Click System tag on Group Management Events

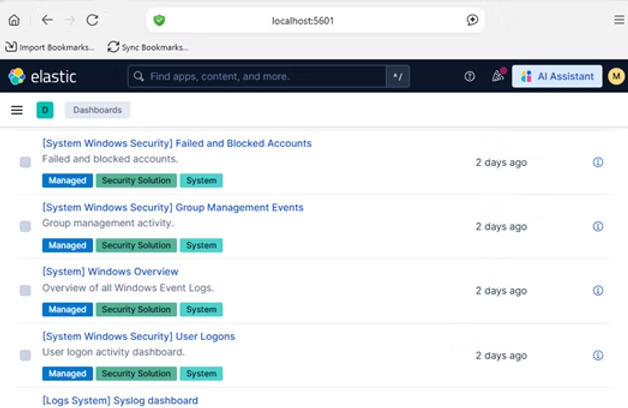pyautogui.click(x=201, y=245)
